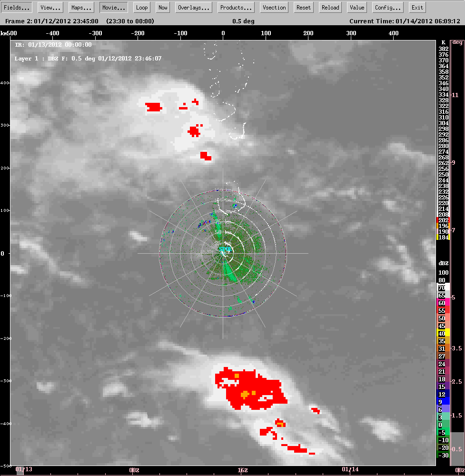Click the 08Z tick on bottom timeline
The height and width of the screenshot is (476, 465).
(134, 470)
